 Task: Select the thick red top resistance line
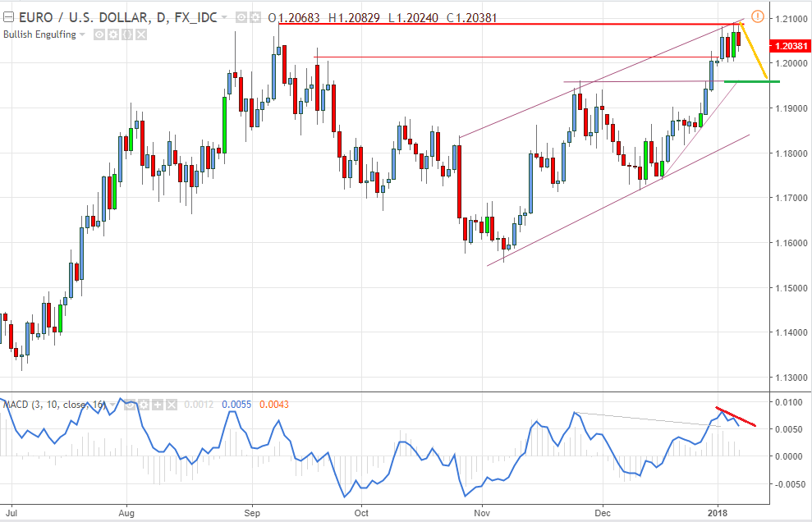[511, 24]
